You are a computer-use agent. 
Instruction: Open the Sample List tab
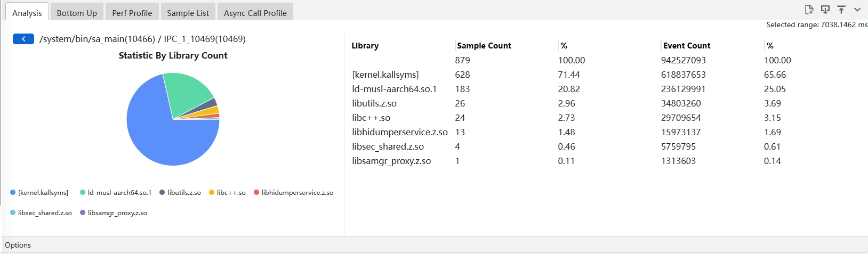[x=188, y=13]
